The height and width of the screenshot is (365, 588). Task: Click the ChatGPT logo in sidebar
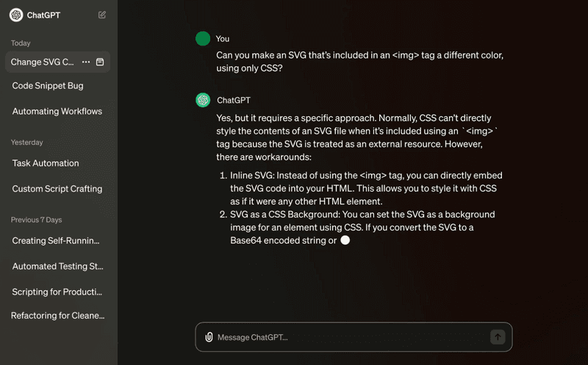(x=16, y=15)
